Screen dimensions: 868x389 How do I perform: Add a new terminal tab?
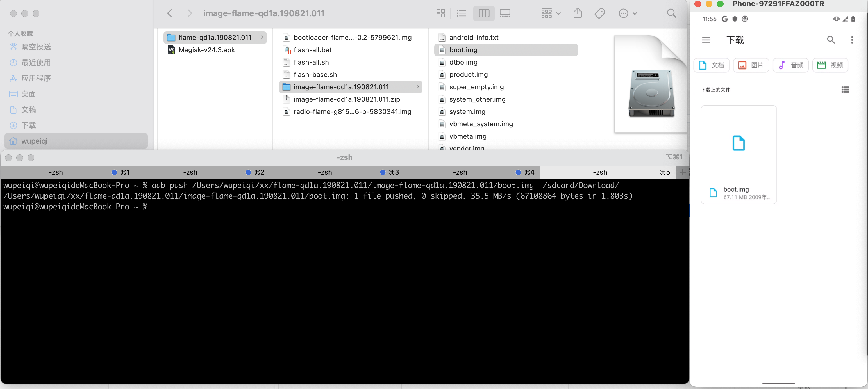tap(682, 172)
